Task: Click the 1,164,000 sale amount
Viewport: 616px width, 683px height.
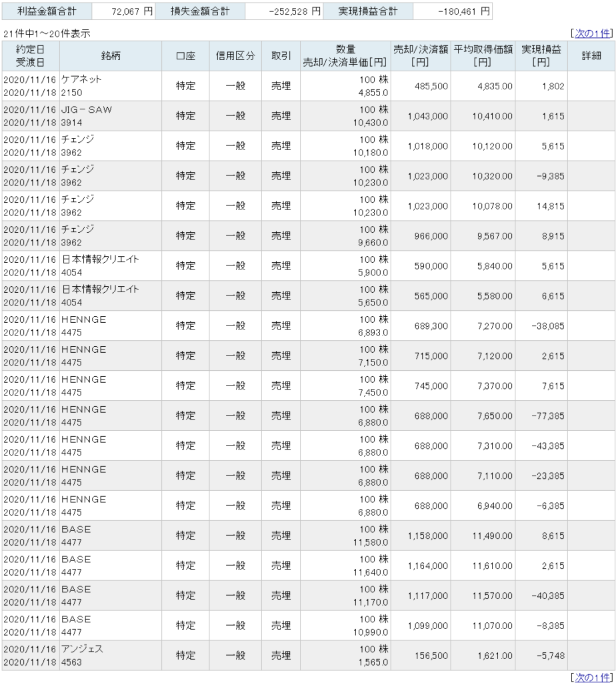Action: coord(427,566)
